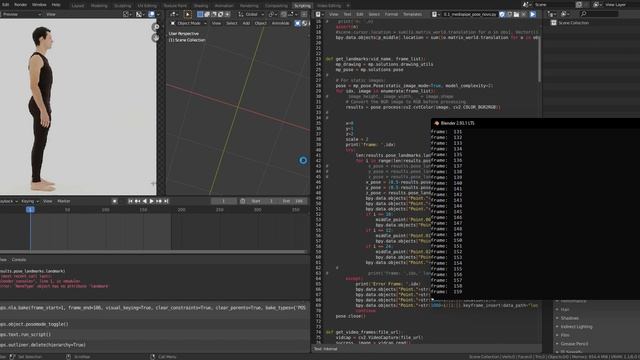Screen dimensions: 640x360
Task: Toggle auto keying record button
Action: pos(115,201)
